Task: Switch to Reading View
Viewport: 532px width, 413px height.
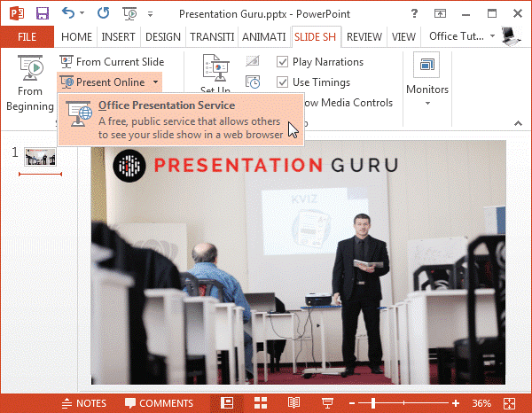Action: (x=293, y=403)
